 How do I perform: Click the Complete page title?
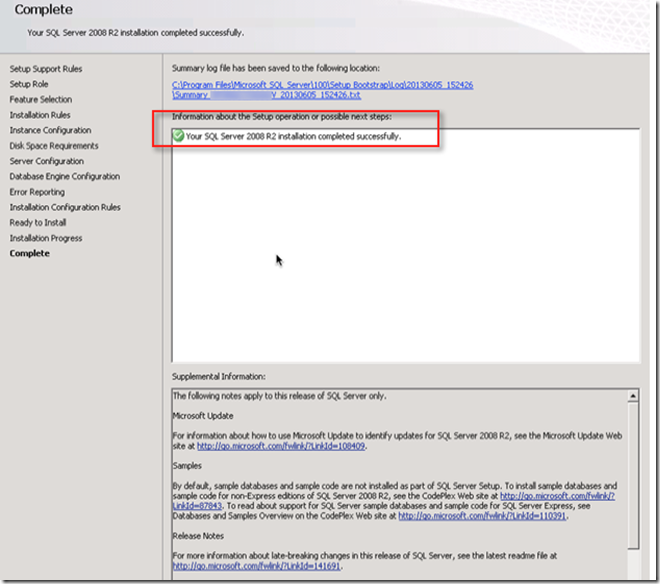coord(44,10)
